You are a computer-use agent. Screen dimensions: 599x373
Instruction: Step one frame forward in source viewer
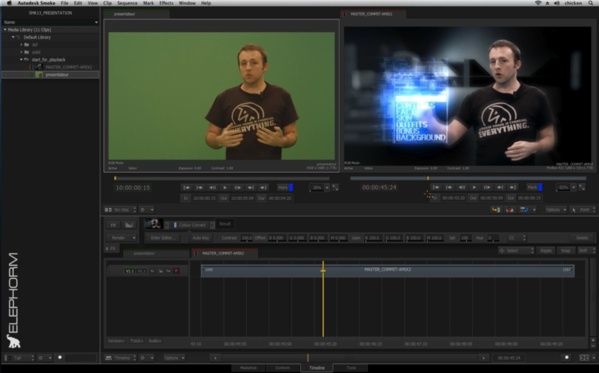pyautogui.click(x=238, y=188)
